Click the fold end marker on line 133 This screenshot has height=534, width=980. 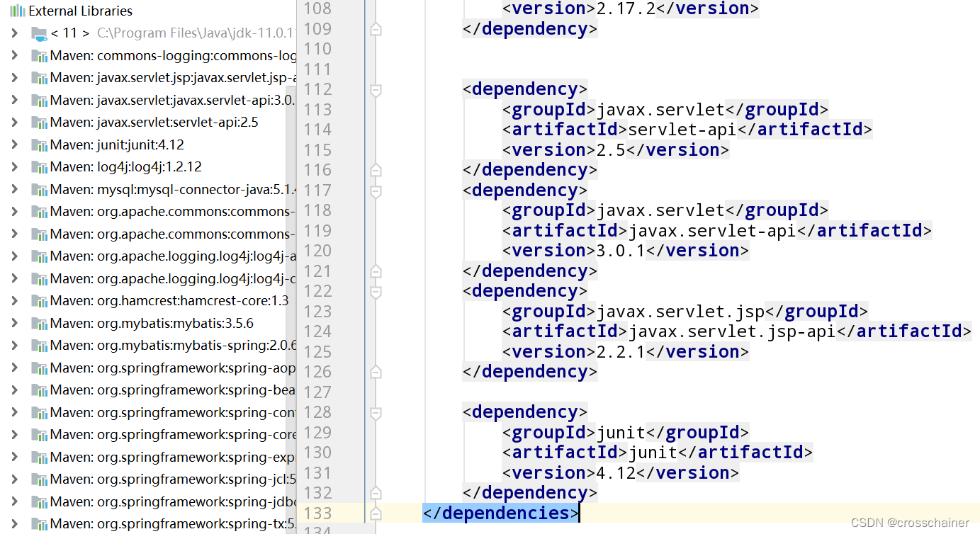click(376, 513)
